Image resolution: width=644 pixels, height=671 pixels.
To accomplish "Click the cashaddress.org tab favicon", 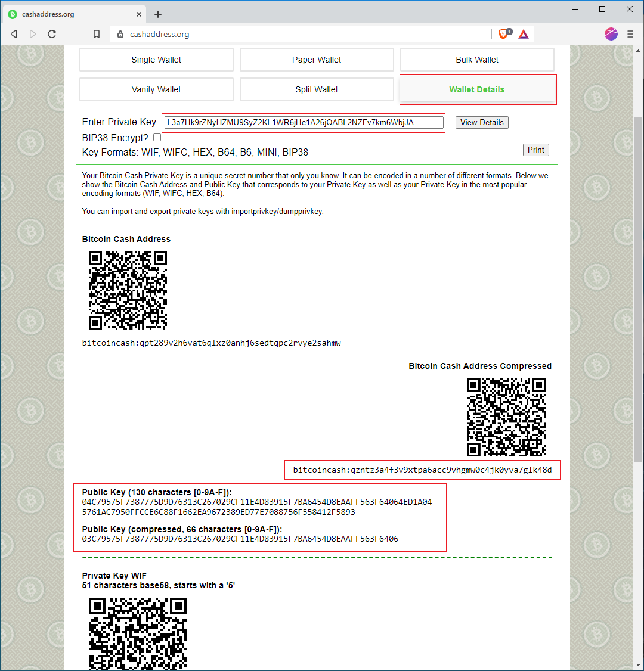I will [x=13, y=14].
